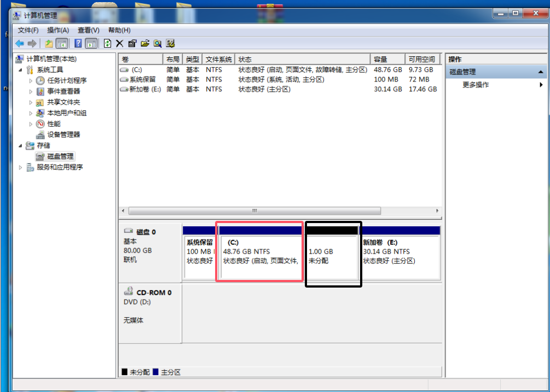Open the 操作(A) menu

58,30
